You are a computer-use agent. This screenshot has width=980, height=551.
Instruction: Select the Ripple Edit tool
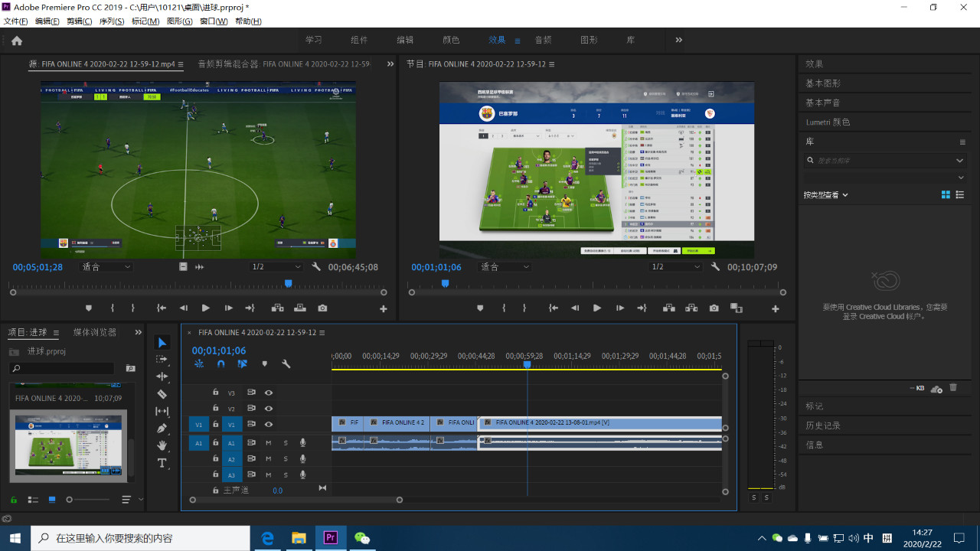pyautogui.click(x=162, y=377)
